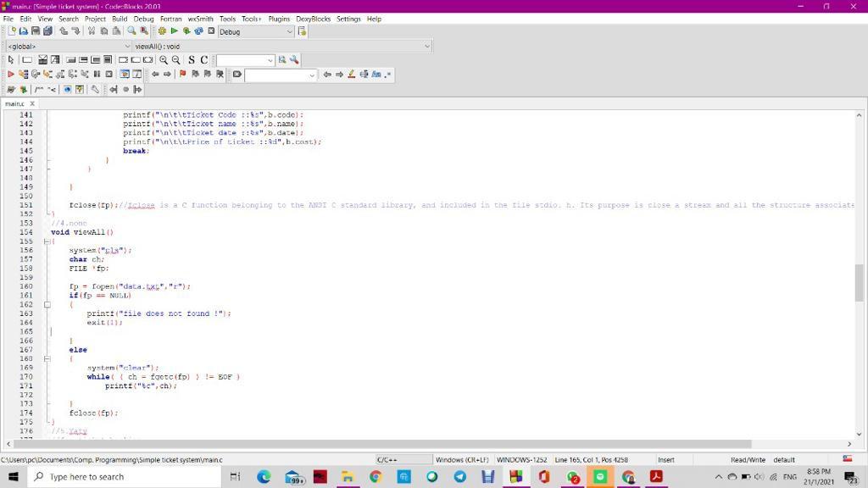Build the project with the gear icon
This screenshot has width=868, height=488.
point(161,31)
